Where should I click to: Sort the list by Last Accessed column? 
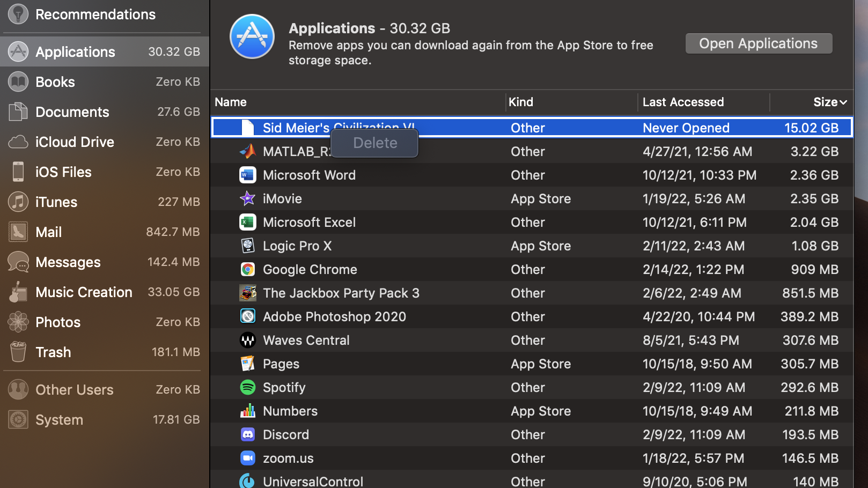click(x=683, y=102)
